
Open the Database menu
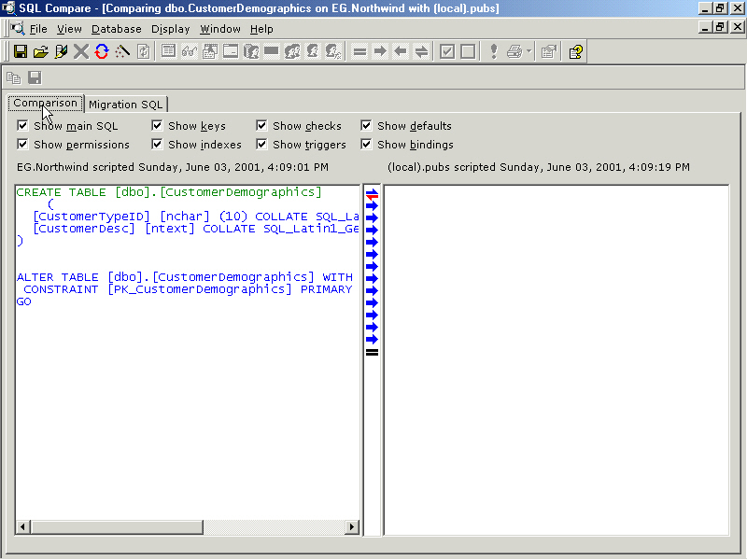point(116,29)
